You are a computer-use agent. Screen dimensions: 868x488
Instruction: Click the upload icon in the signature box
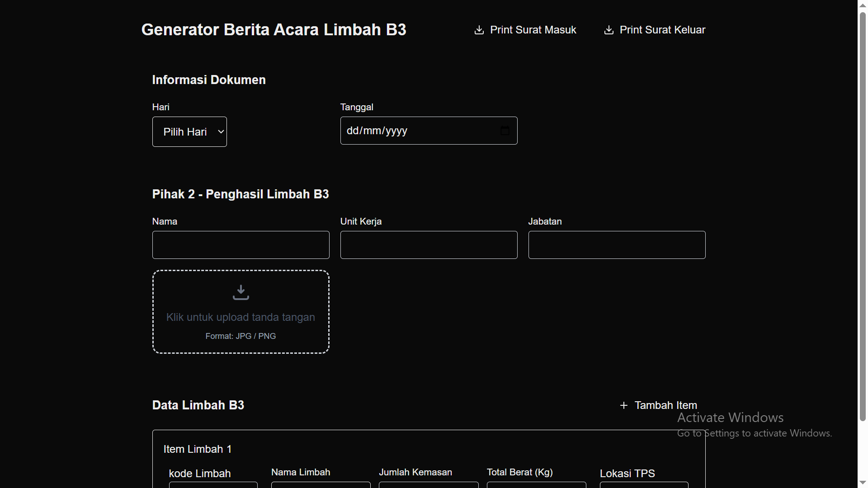point(241,292)
